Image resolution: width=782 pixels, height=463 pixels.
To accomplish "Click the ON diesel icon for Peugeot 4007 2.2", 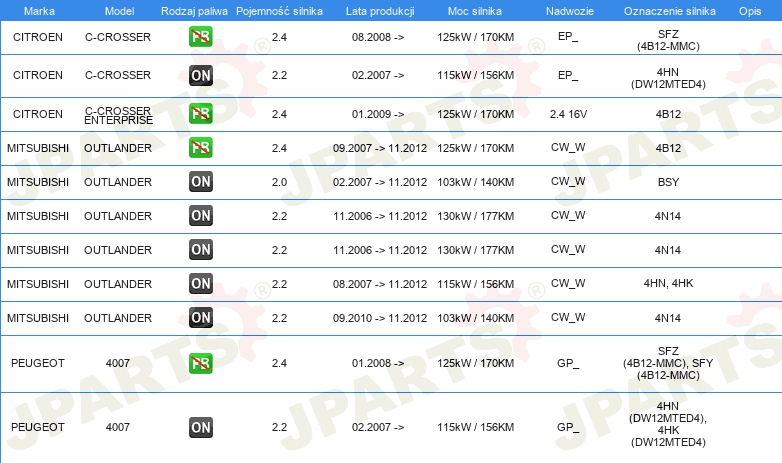I will click(x=200, y=427).
